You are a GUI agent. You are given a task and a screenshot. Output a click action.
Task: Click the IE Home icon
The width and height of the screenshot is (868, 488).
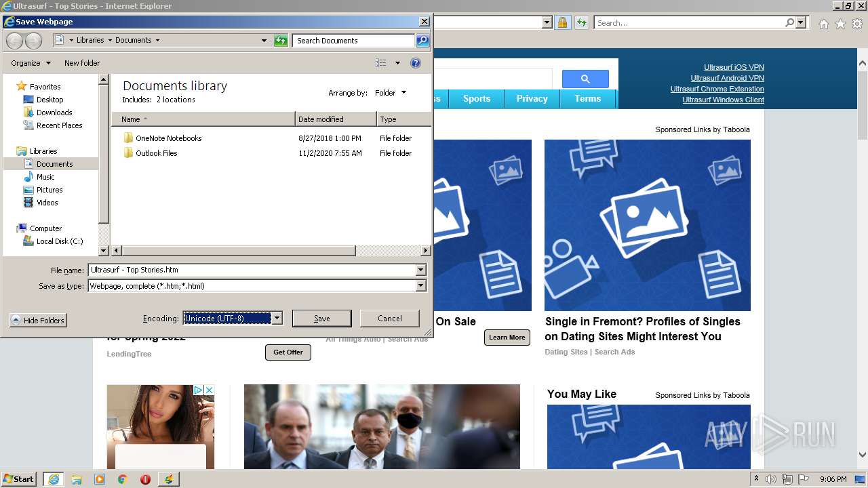pos(823,24)
